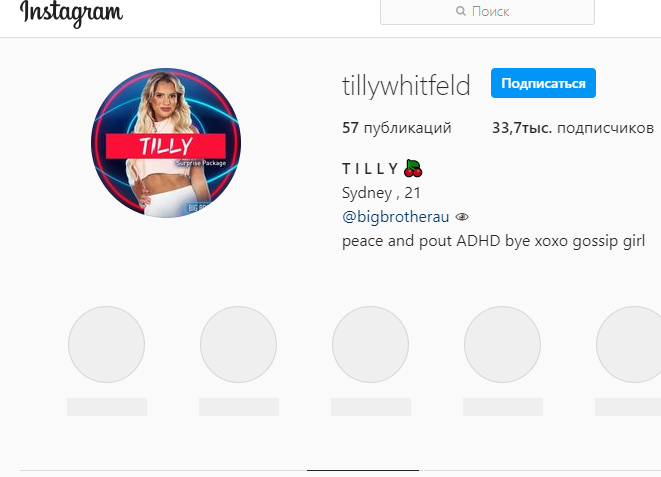Open the @bigbrotherau link
This screenshot has width=661, height=477.
[x=395, y=217]
